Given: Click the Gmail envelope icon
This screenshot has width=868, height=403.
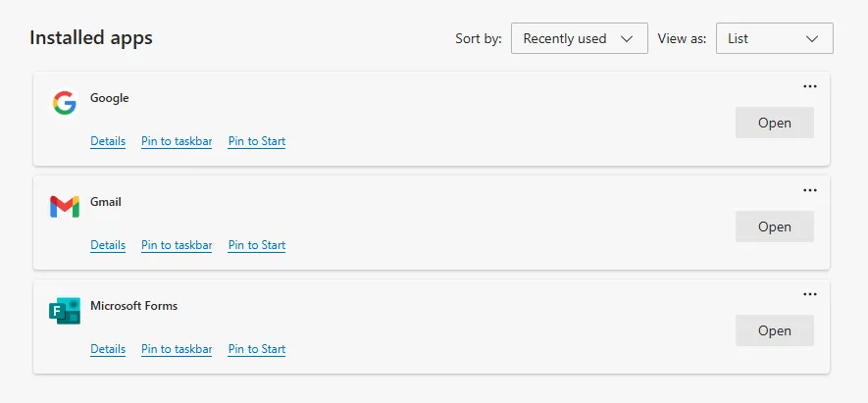Looking at the screenshot, I should coord(65,207).
